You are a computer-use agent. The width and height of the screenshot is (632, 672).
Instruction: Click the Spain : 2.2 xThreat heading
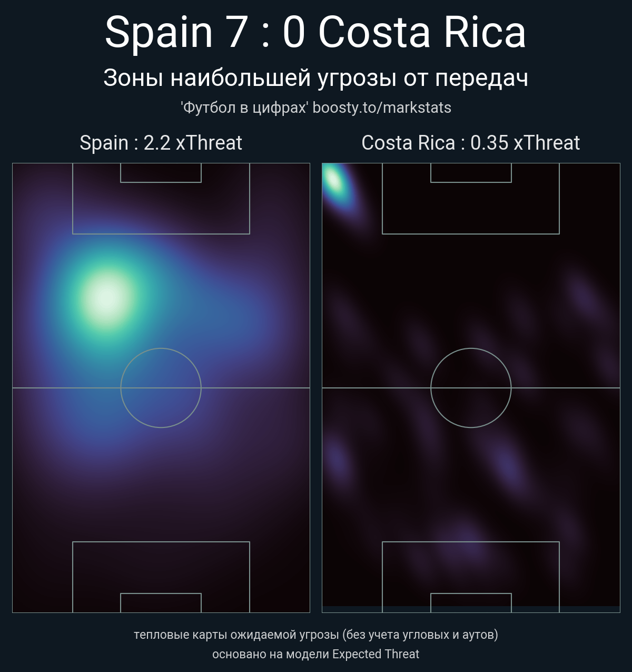161,143
